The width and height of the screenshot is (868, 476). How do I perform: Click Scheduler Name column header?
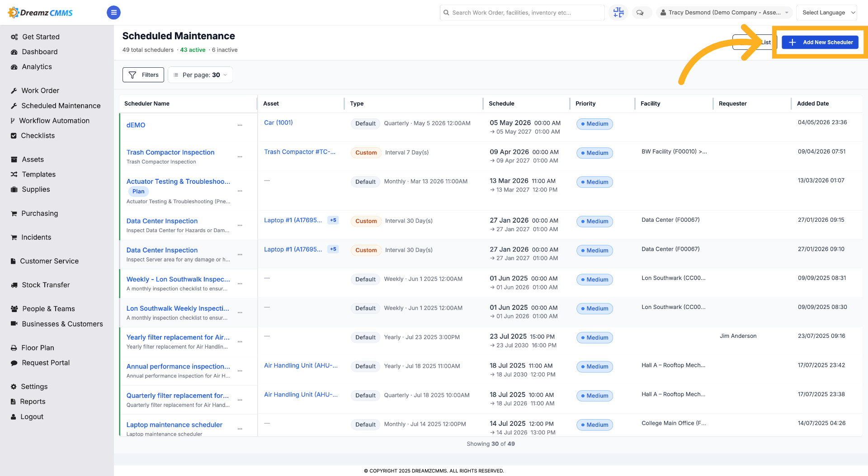point(147,103)
